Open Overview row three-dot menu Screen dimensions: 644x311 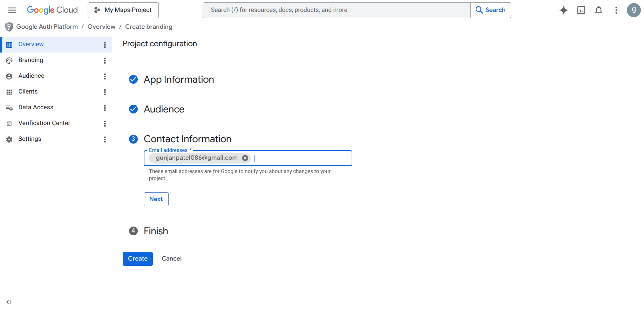click(105, 45)
